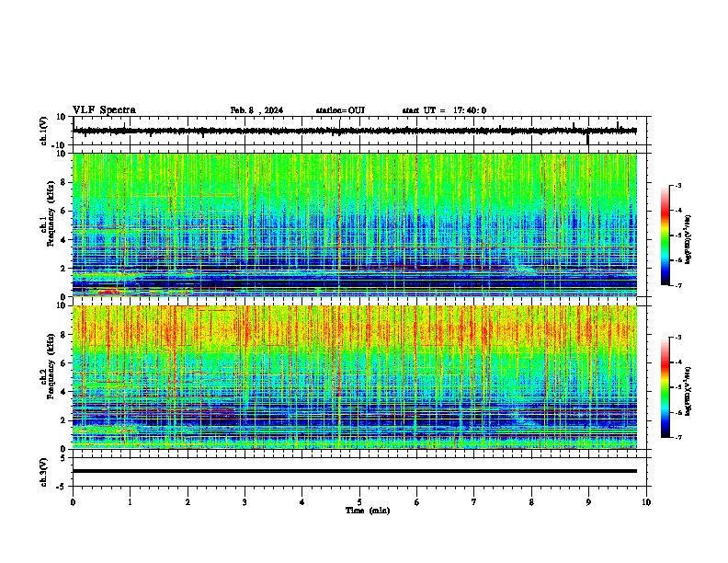The image size is (728, 563).
Task: Click the lower color bar's "-3" tick label
Action: pyautogui.click(x=677, y=338)
